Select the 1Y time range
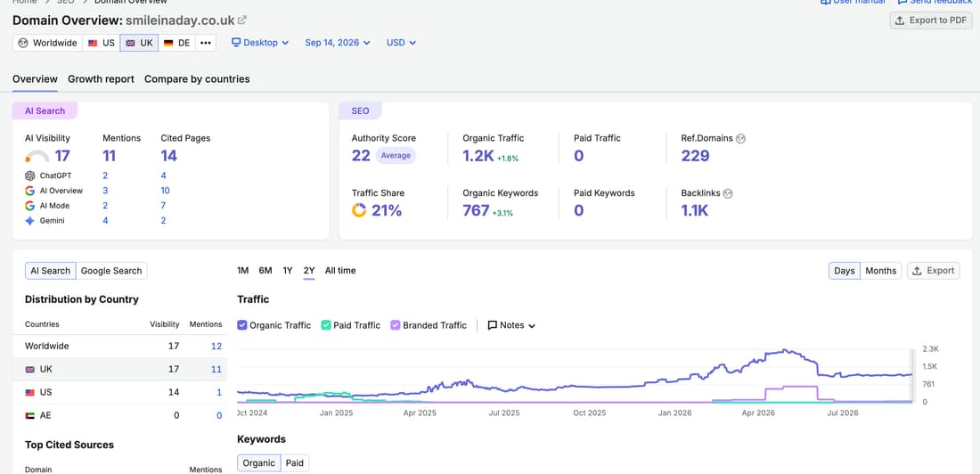 coord(288,271)
